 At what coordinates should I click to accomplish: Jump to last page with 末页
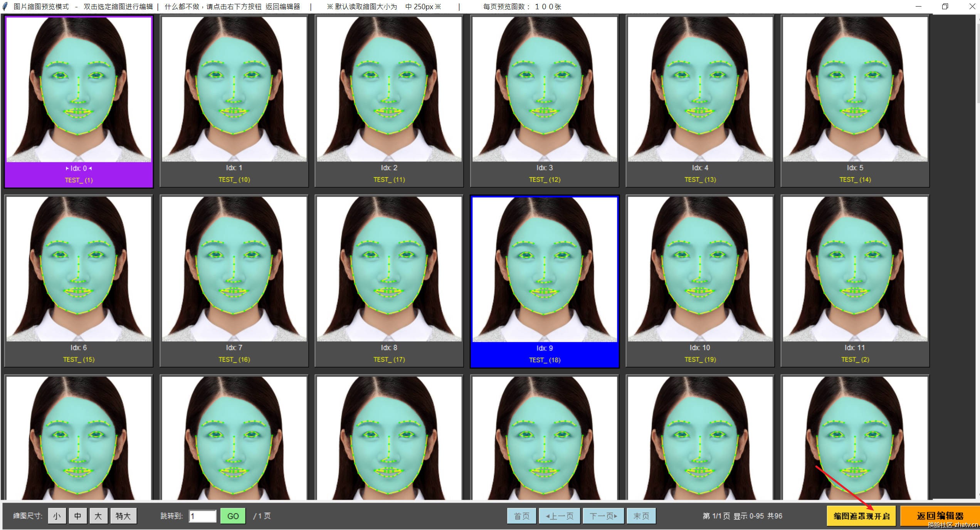(641, 516)
